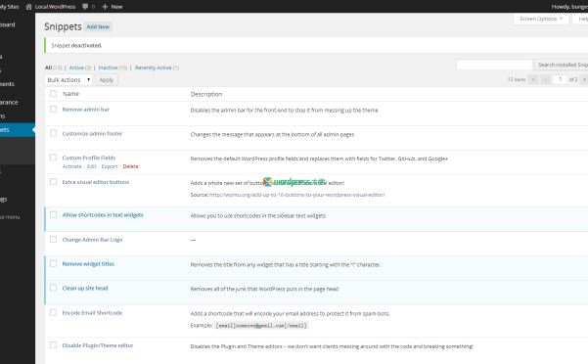Check the Remove admin bar snippet checkbox

click(x=53, y=109)
